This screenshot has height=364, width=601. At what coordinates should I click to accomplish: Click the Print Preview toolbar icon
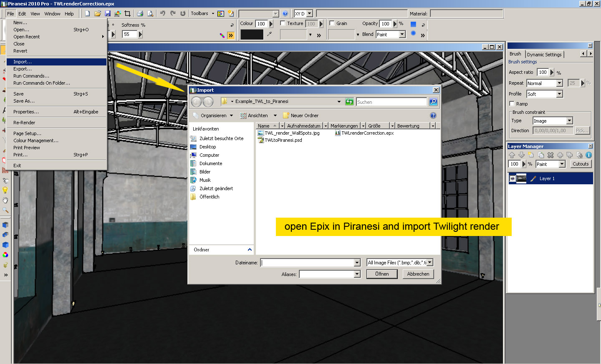coord(150,13)
